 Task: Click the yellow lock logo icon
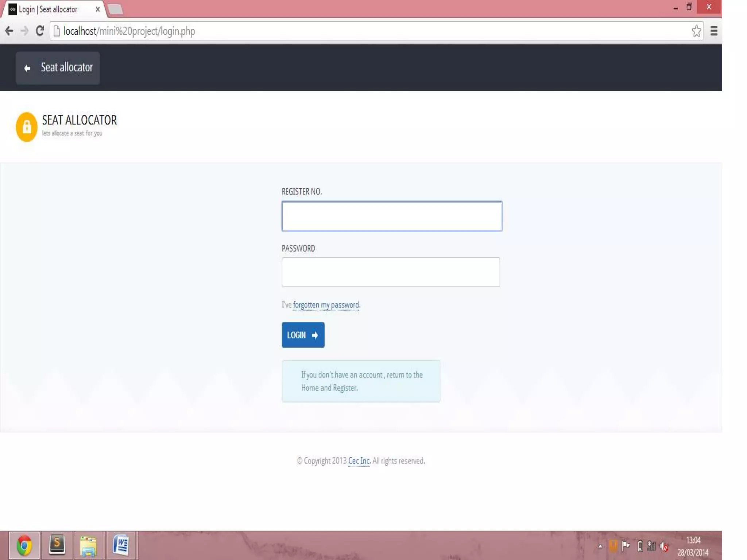[x=27, y=127]
